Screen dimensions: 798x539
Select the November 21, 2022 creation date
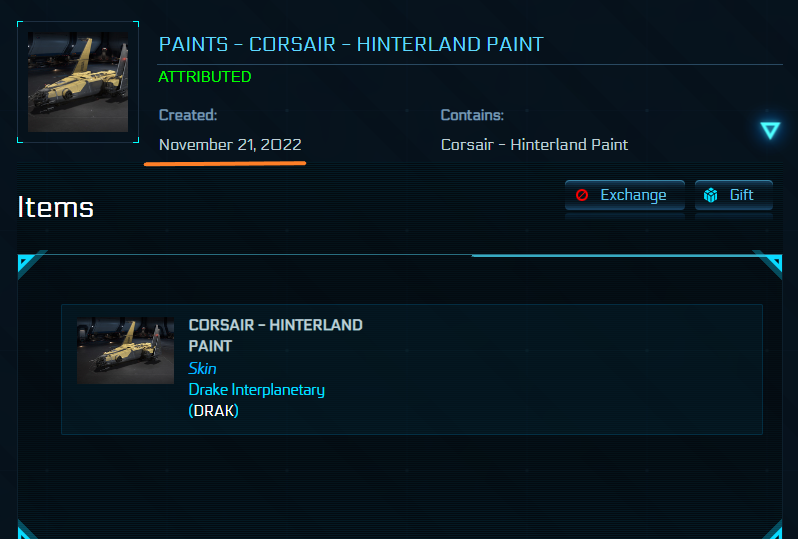[230, 145]
